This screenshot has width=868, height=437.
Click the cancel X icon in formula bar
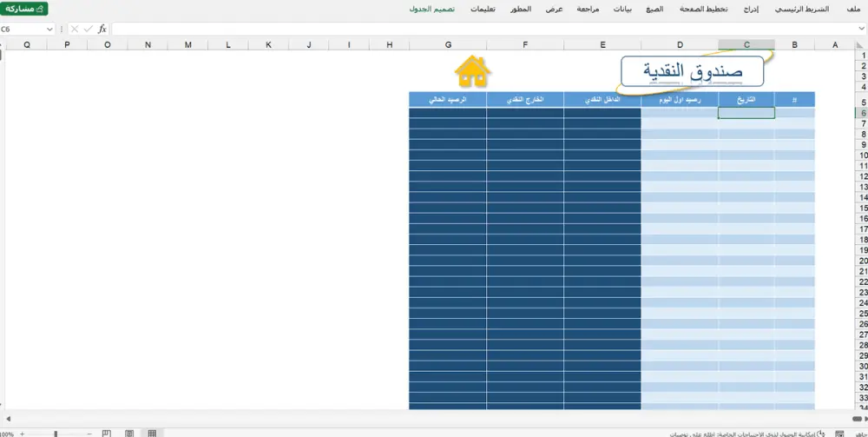tap(75, 30)
